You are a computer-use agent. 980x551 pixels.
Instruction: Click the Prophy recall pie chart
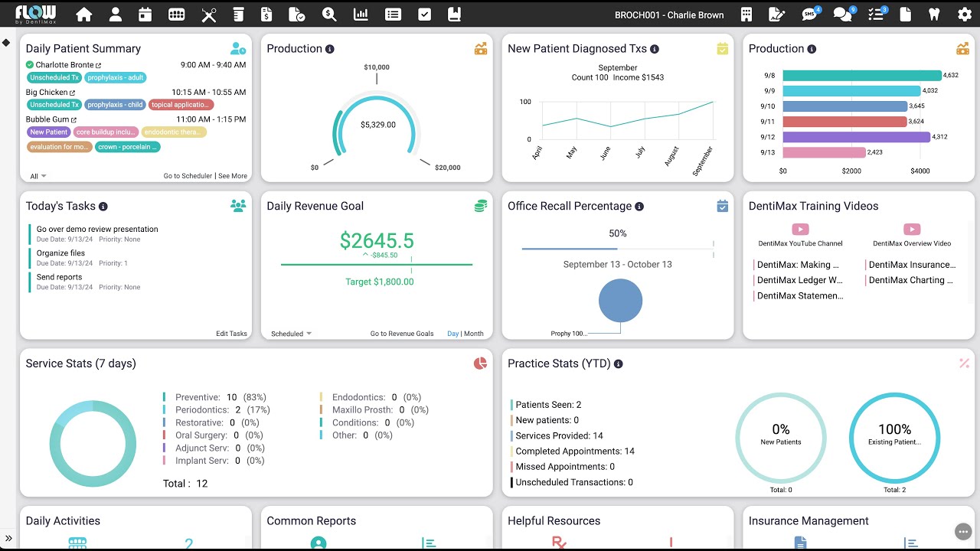620,300
